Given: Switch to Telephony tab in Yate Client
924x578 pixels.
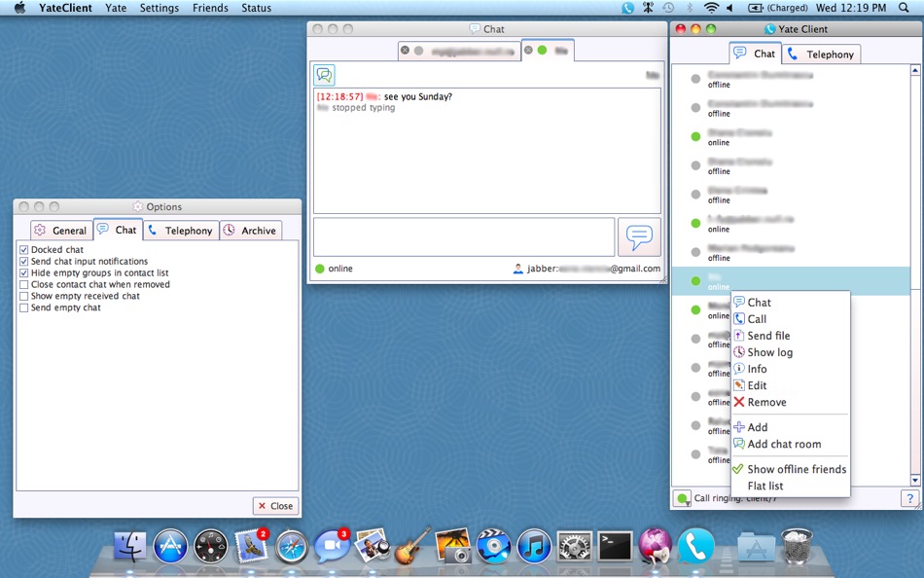Looking at the screenshot, I should [822, 54].
